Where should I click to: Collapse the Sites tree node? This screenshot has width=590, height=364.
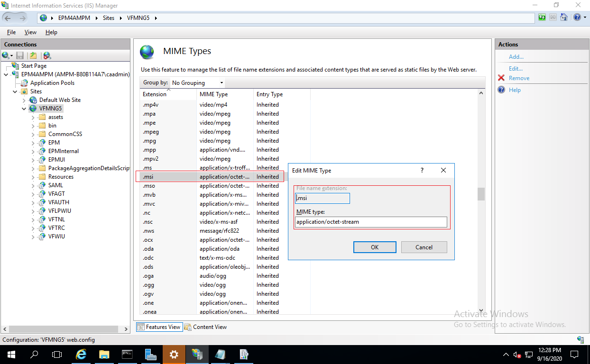(x=15, y=91)
